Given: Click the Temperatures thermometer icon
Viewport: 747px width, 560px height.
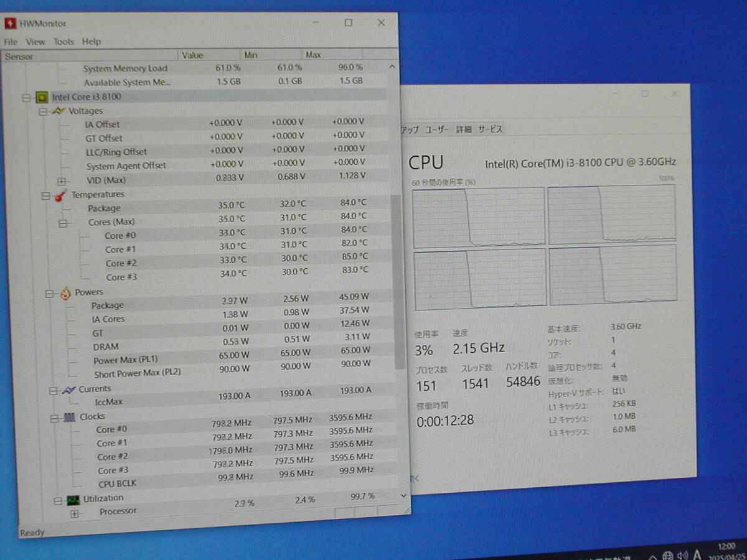Looking at the screenshot, I should [62, 195].
